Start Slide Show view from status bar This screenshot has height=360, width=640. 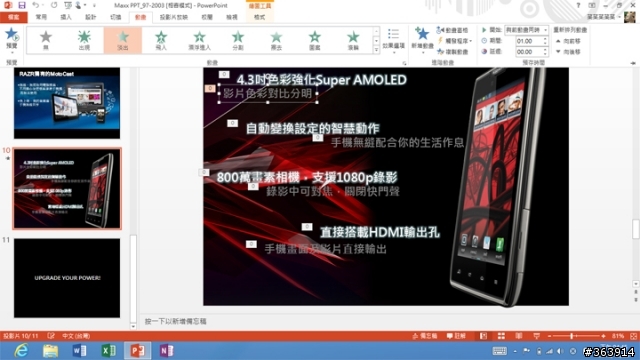click(x=536, y=336)
